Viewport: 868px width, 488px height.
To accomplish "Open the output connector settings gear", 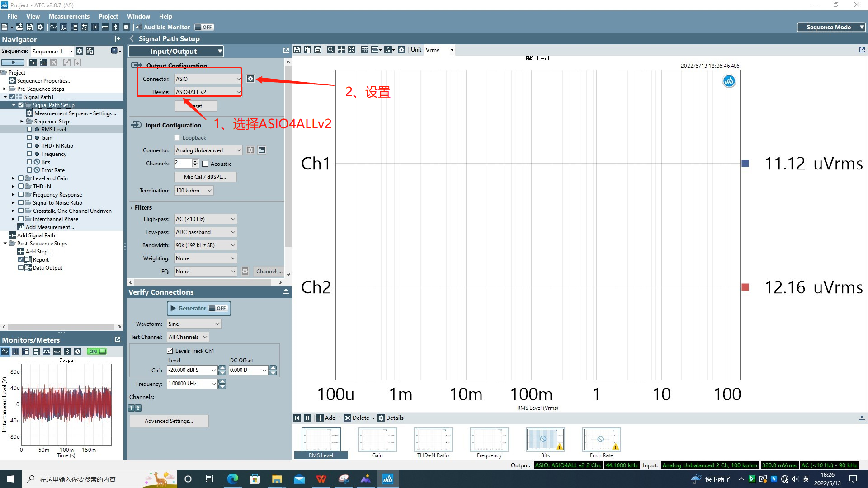I will click(250, 79).
